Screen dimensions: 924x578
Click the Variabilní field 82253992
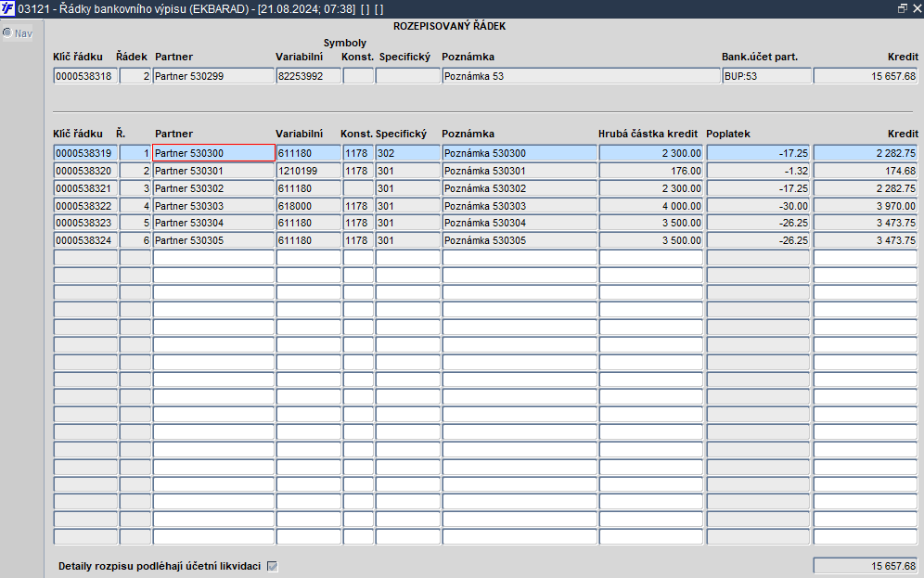click(308, 76)
